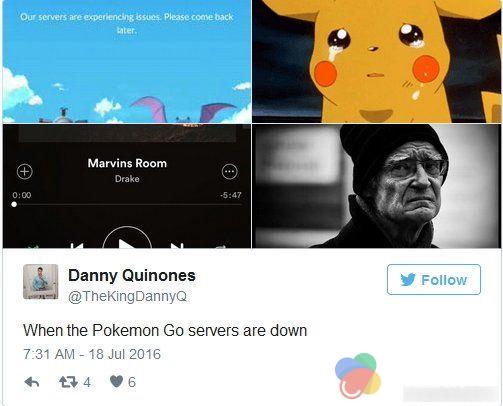The image size is (503, 406).
Task: Click the colorful heart watermark logo
Action: (x=358, y=376)
